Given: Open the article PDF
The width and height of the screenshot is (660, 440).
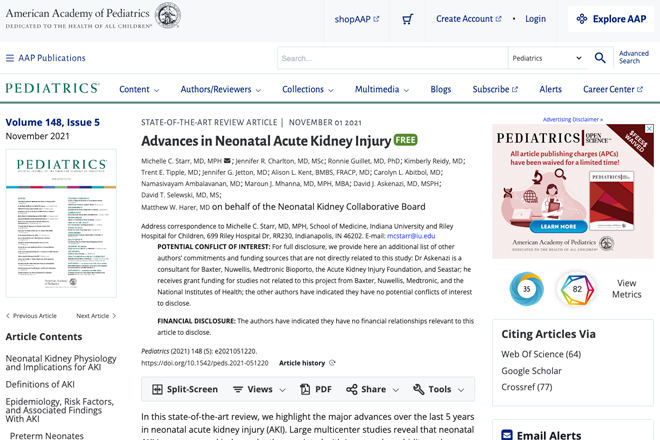Looking at the screenshot, I should coord(316,389).
